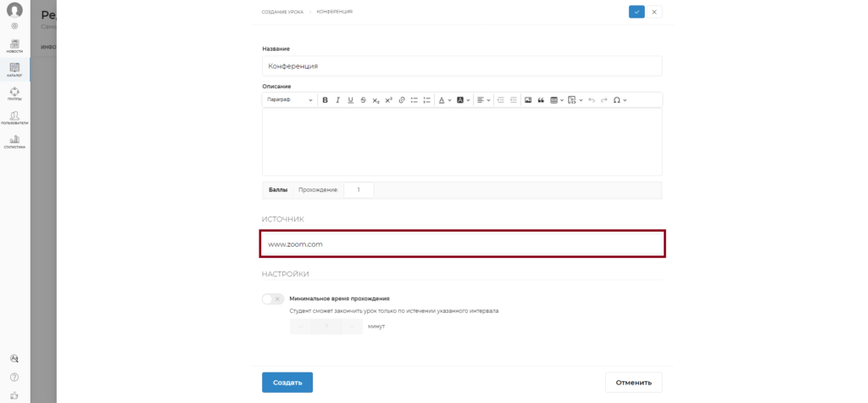Apply italic formatting in the editor
This screenshot has width=868, height=403.
(337, 100)
